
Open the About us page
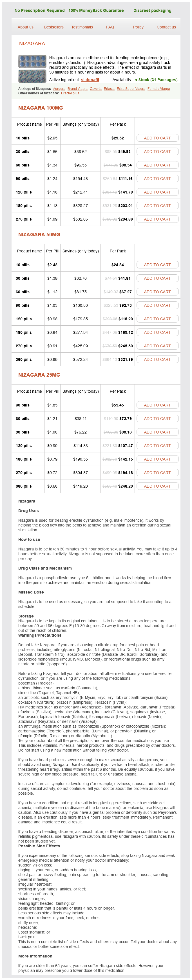[x=25, y=27]
